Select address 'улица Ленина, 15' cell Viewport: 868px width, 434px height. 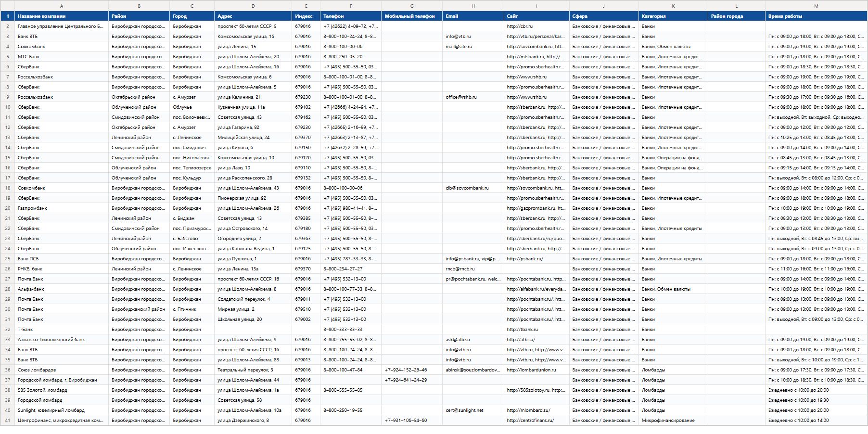(253, 47)
